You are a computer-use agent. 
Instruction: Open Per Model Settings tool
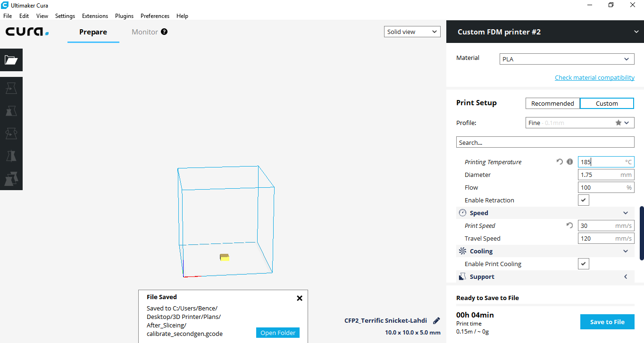[11, 178]
